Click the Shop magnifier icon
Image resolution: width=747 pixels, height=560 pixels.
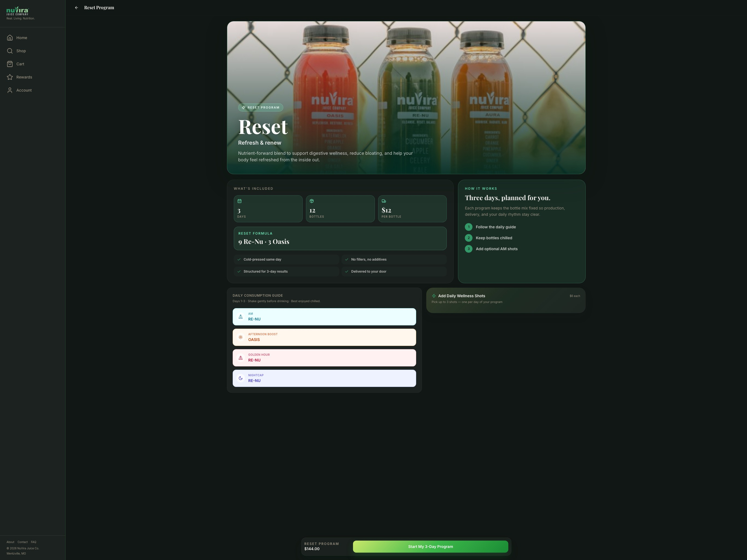tap(10, 51)
